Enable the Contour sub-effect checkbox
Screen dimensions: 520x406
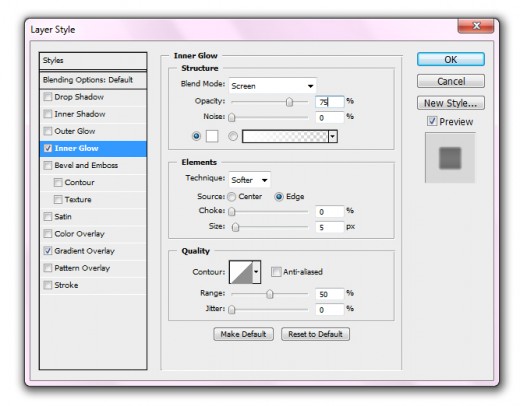pos(58,182)
